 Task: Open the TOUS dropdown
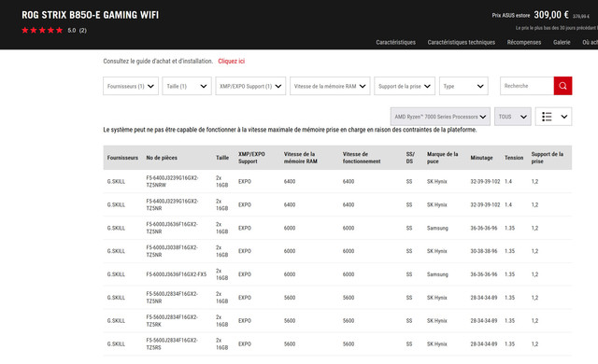(513, 117)
